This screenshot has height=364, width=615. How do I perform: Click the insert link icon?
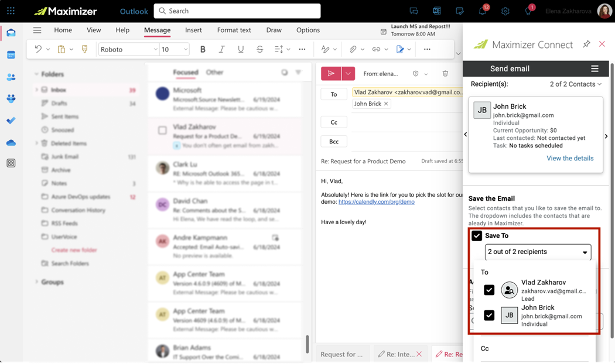[376, 49]
